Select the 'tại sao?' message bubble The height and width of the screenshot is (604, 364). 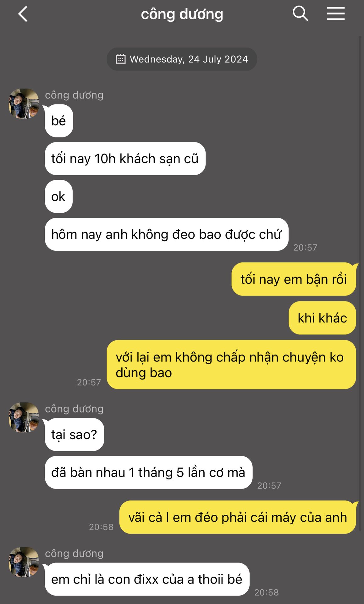coord(74,435)
